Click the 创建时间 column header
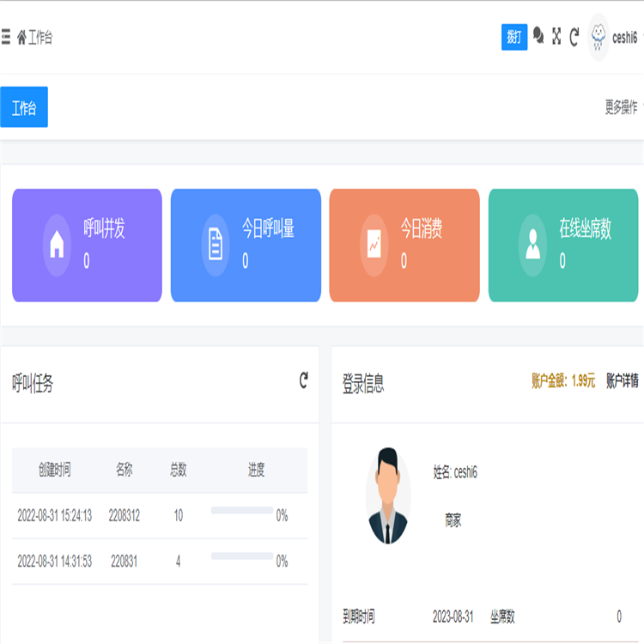 (x=55, y=470)
